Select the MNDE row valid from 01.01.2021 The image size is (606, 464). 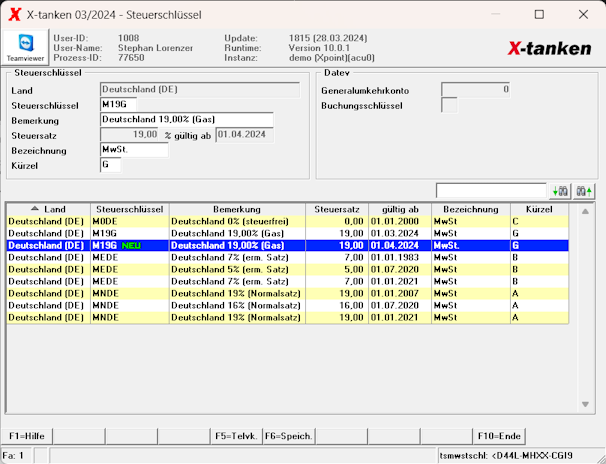pyautogui.click(x=288, y=317)
